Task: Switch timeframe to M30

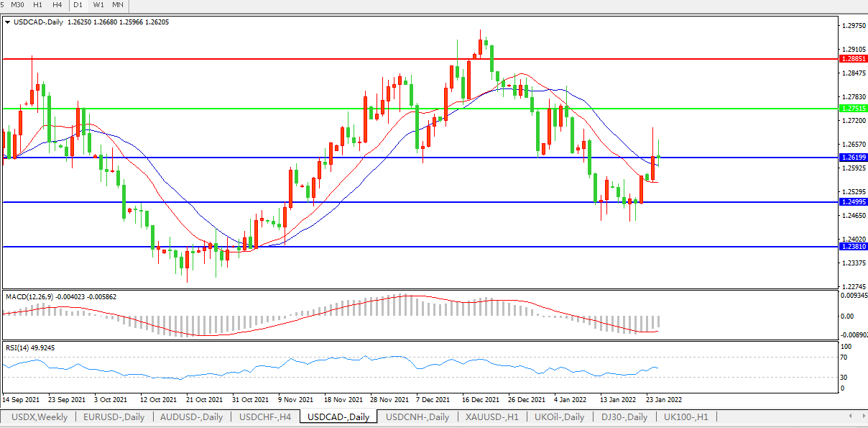Action: [18, 5]
